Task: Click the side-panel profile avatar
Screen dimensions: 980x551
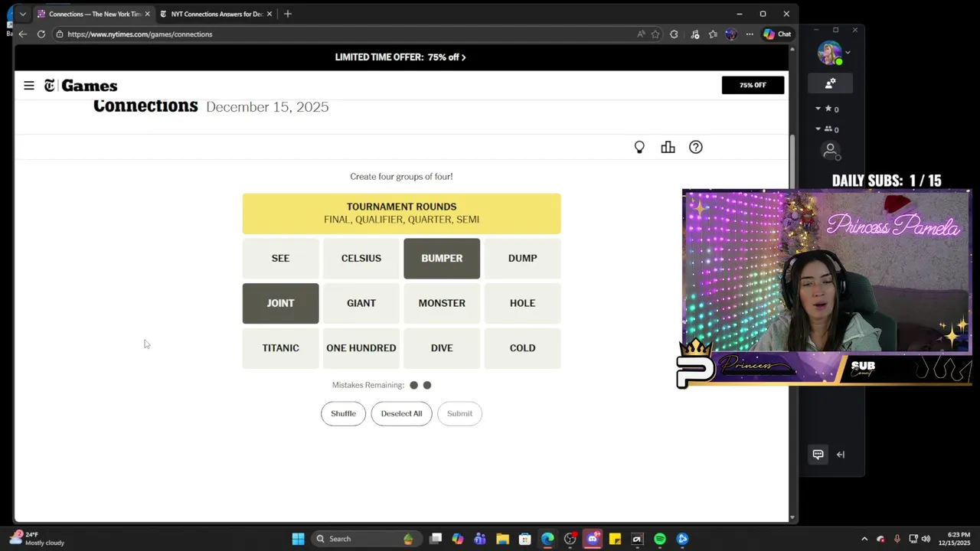Action: tap(829, 53)
